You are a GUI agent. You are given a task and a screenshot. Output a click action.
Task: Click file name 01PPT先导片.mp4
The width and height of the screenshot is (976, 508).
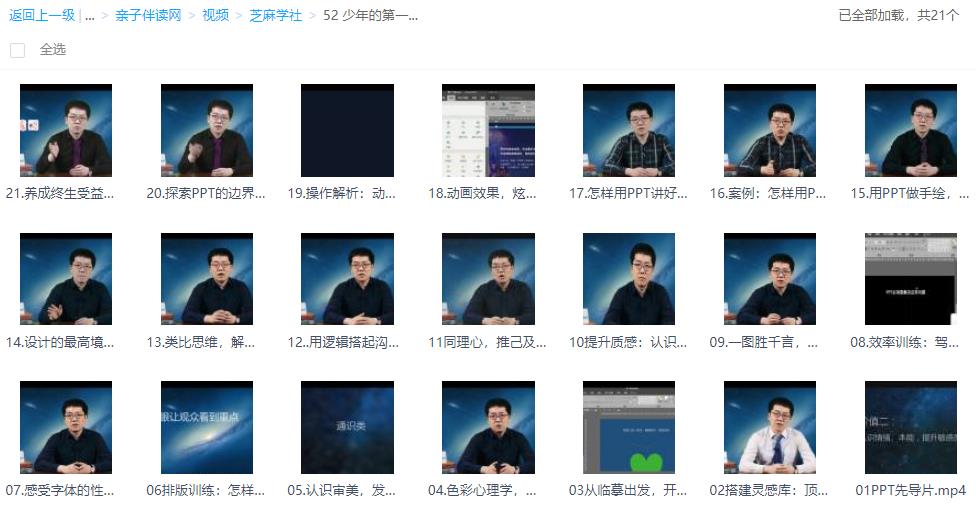click(911, 490)
